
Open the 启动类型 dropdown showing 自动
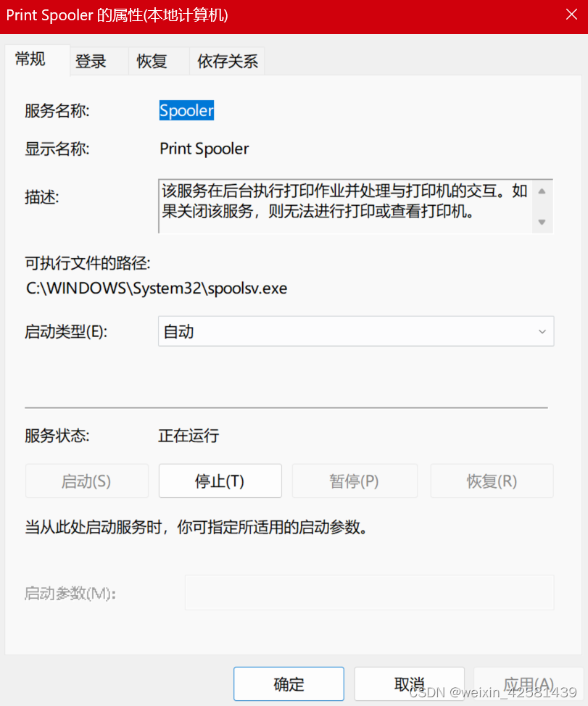tap(356, 331)
